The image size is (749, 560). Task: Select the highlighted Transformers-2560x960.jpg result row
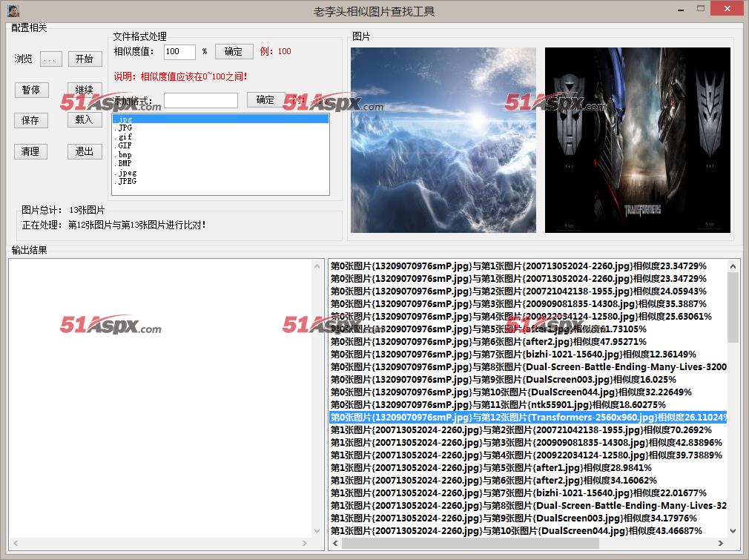point(527,418)
